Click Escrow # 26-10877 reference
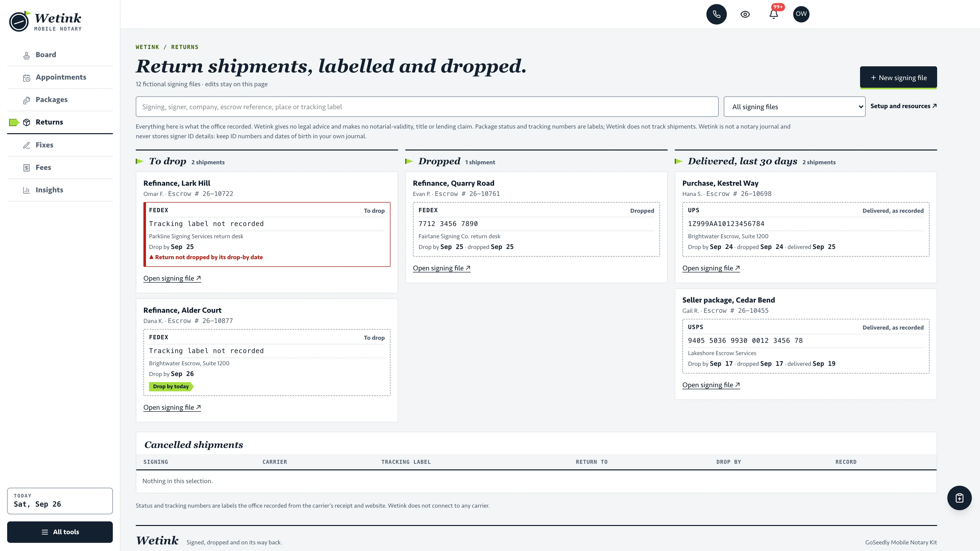 (x=201, y=321)
